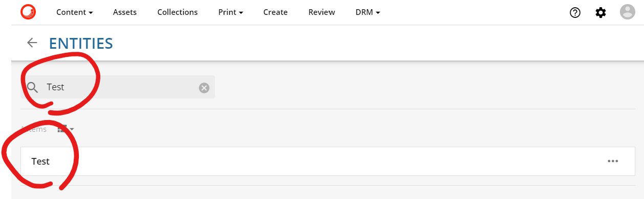The image size is (644, 199).
Task: Go to the Collections page
Action: (178, 12)
